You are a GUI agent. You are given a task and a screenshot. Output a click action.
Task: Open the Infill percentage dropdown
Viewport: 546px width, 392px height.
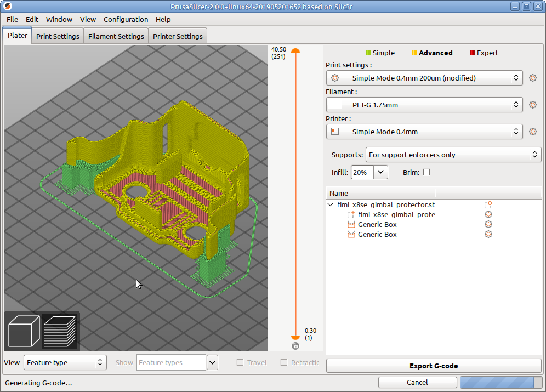381,172
